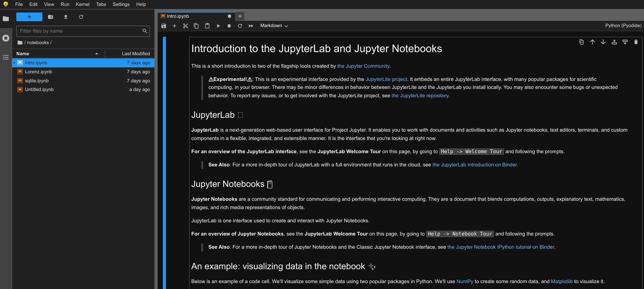The width and height of the screenshot is (644, 289).
Task: Interrupt the kernel with the stop icon
Action: point(229,26)
